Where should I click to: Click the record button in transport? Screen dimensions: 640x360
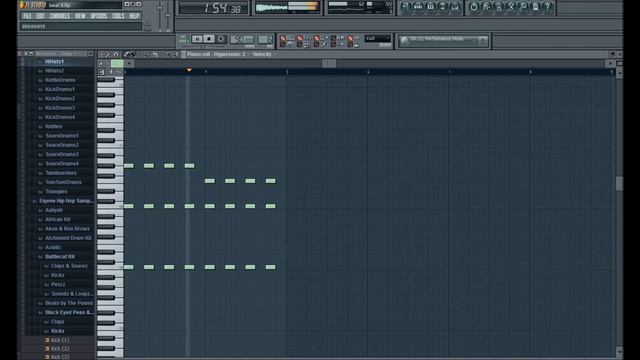221,39
